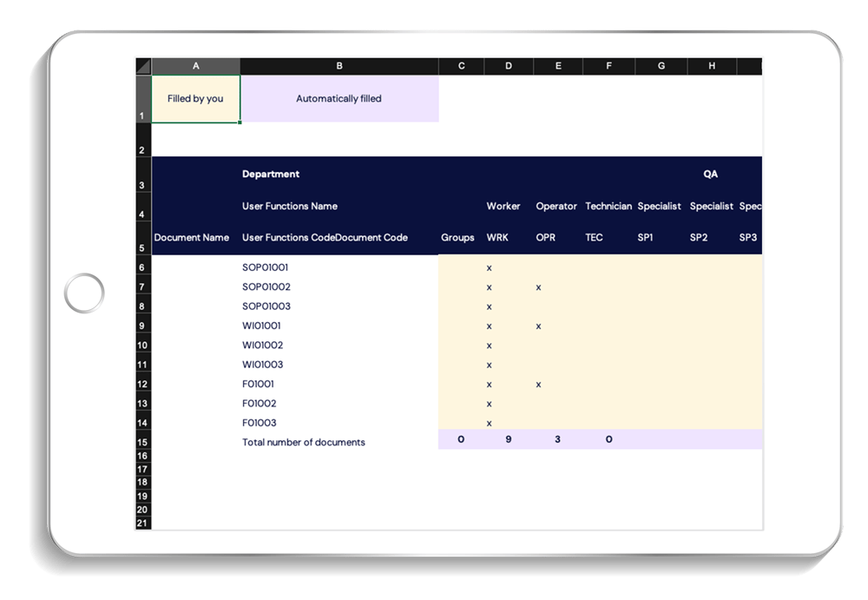Viewport: 868px width, 600px height.
Task: Click the 'Filled by you' cell
Action: click(195, 98)
